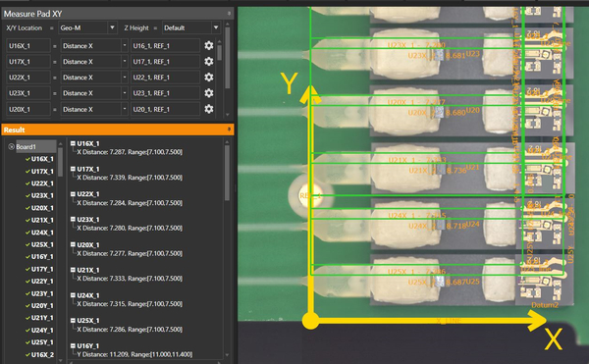Select U22X_1 in the result tree
589x364 pixels.
[42, 183]
